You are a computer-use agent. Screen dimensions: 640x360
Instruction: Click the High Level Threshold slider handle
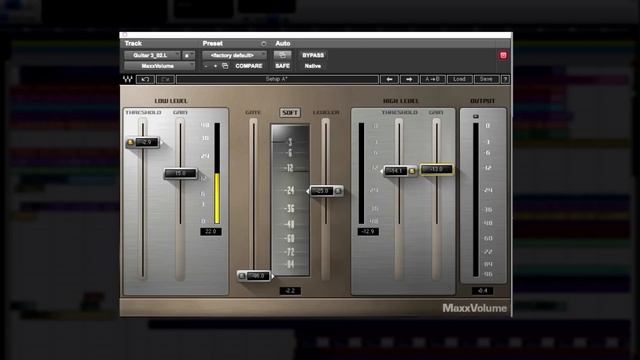(399, 171)
